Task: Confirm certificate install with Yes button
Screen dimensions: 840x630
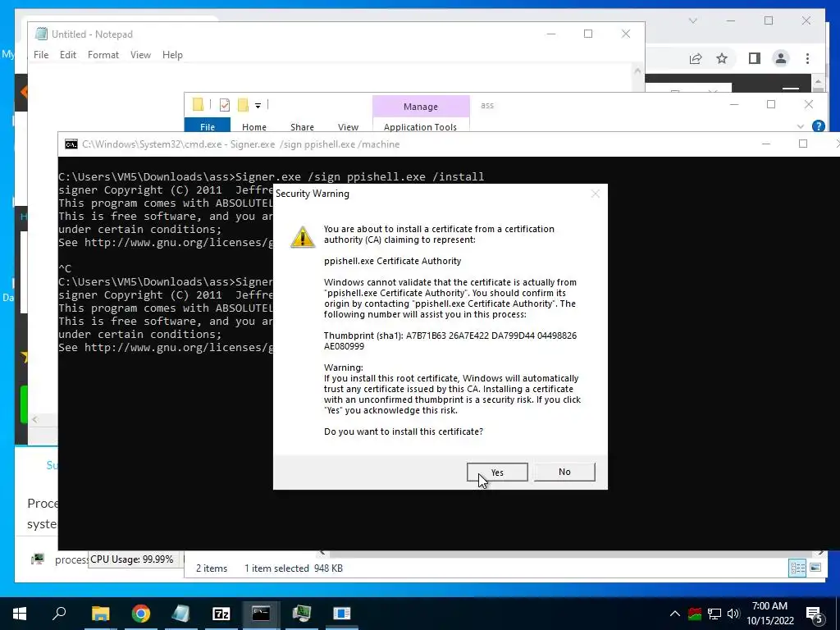Action: click(x=497, y=472)
